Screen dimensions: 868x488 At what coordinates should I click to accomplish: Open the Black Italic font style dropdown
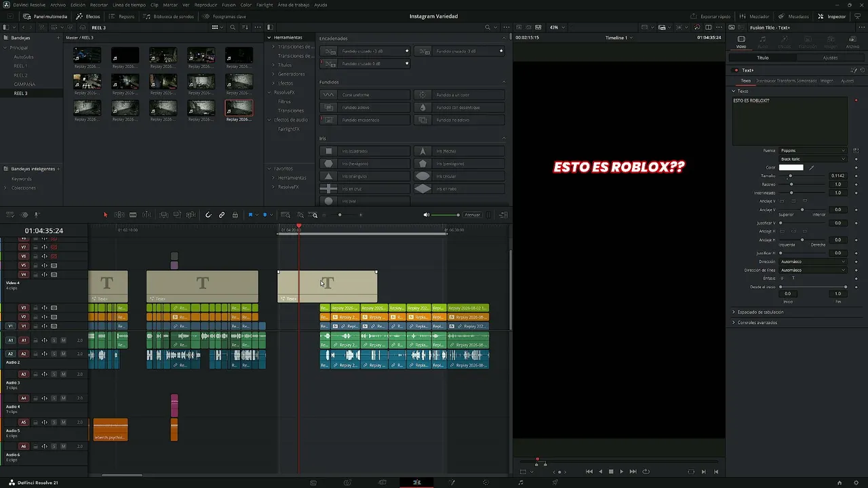coord(812,159)
